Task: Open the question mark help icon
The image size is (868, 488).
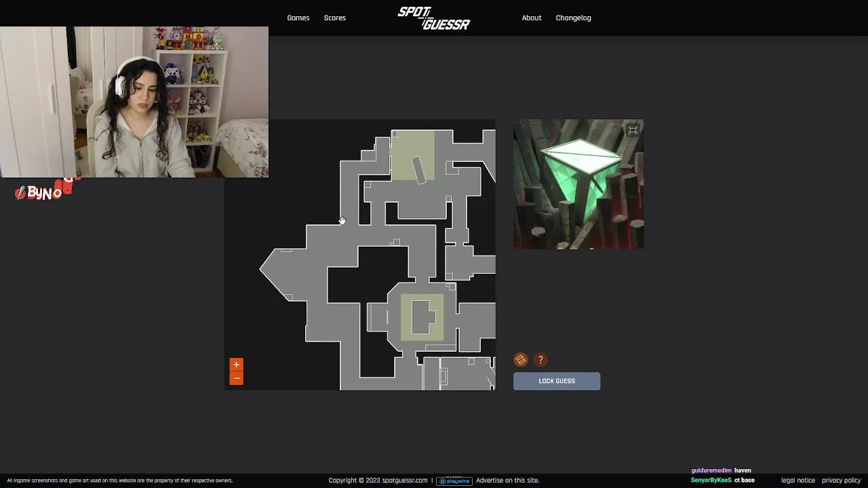Action: pyautogui.click(x=540, y=360)
